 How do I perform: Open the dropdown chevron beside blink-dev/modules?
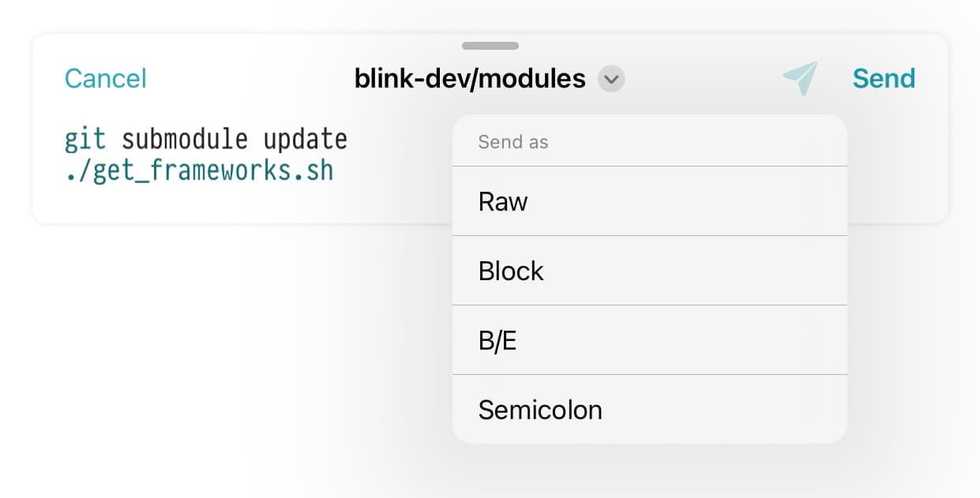(x=611, y=79)
